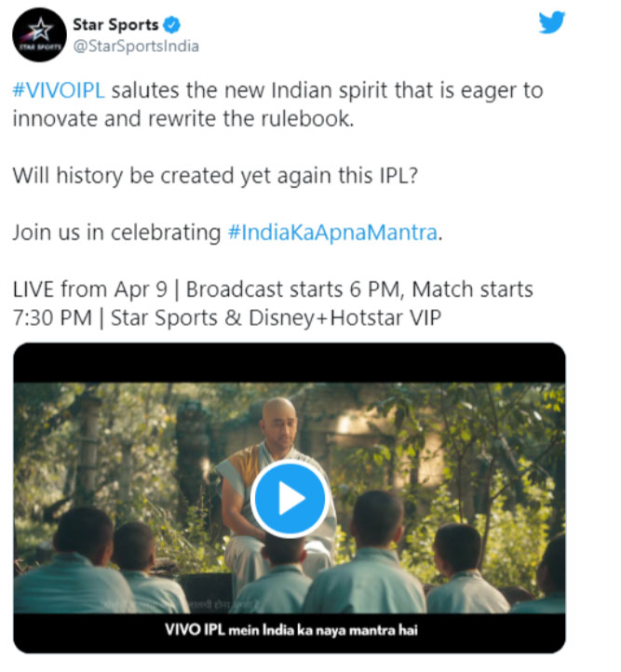This screenshot has width=621, height=672.
Task: Open the Star Sports profile avatar
Action: [36, 36]
